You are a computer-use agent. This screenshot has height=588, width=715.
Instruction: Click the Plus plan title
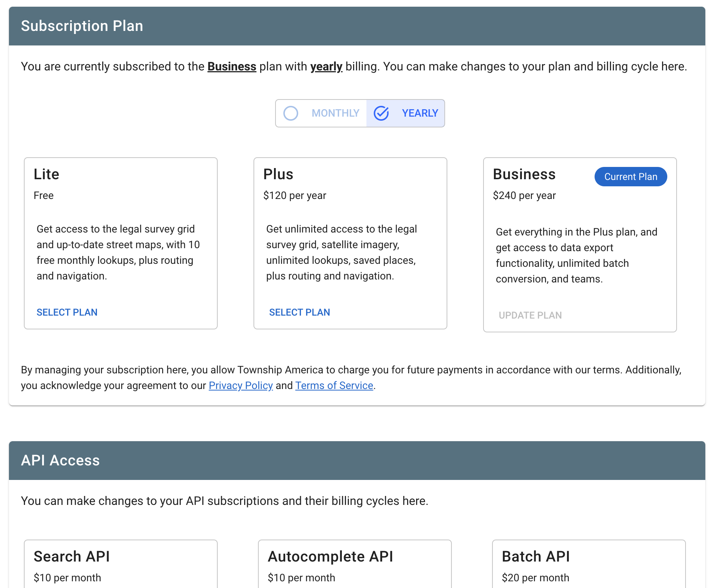[x=278, y=174]
